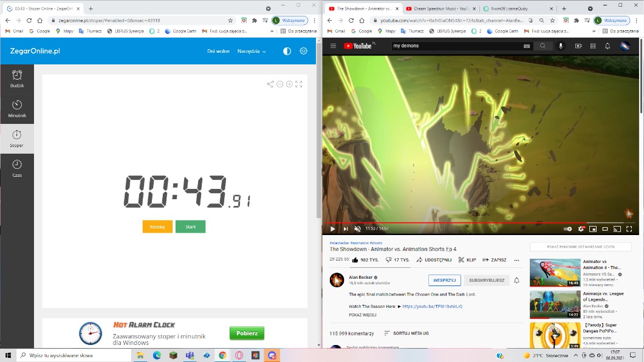Expand description with POKAŻ WIĘCEJ

(362, 315)
